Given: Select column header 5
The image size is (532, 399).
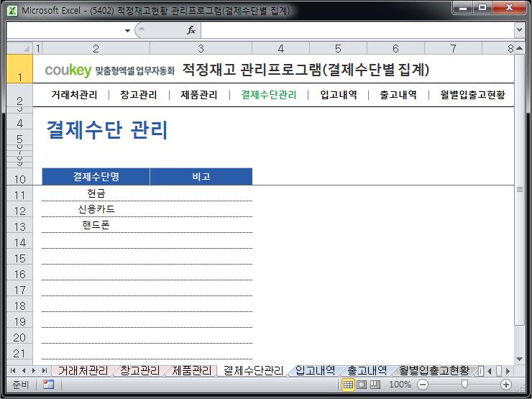Looking at the screenshot, I should coord(338,48).
